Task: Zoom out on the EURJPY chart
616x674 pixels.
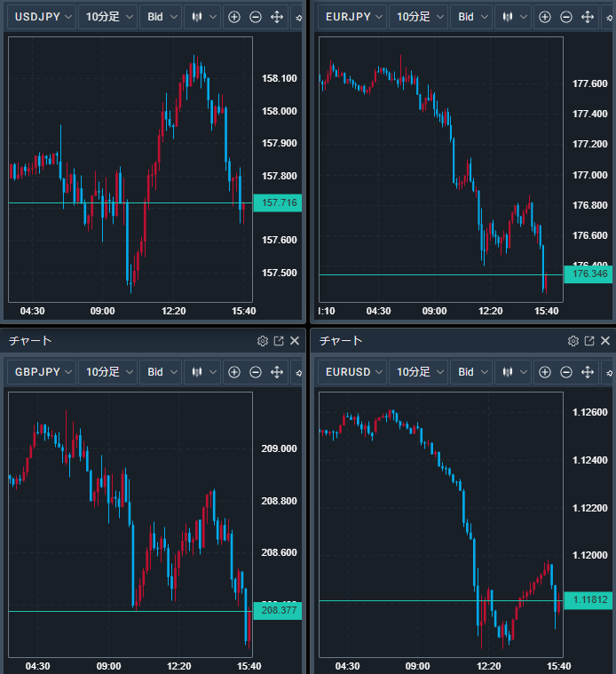Action: [x=566, y=17]
